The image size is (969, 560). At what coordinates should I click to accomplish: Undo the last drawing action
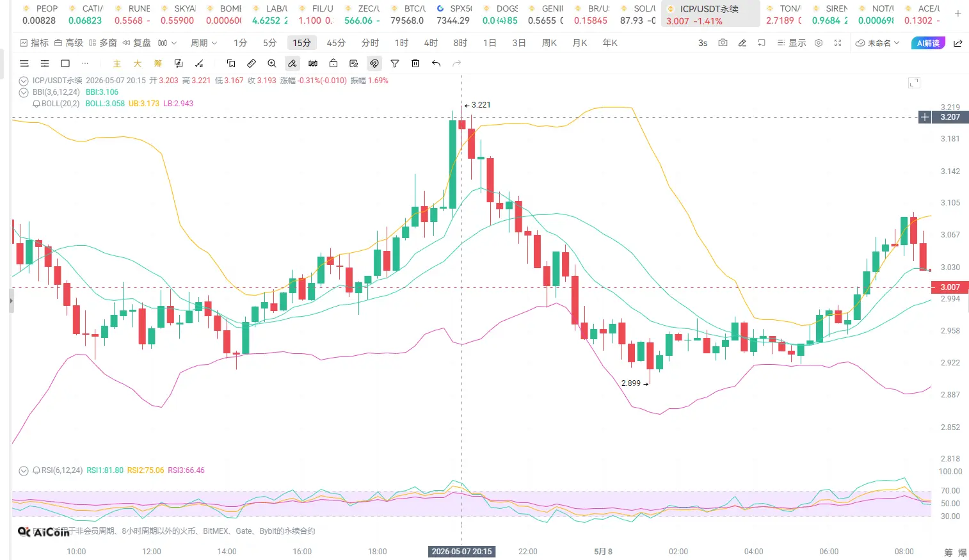436,63
